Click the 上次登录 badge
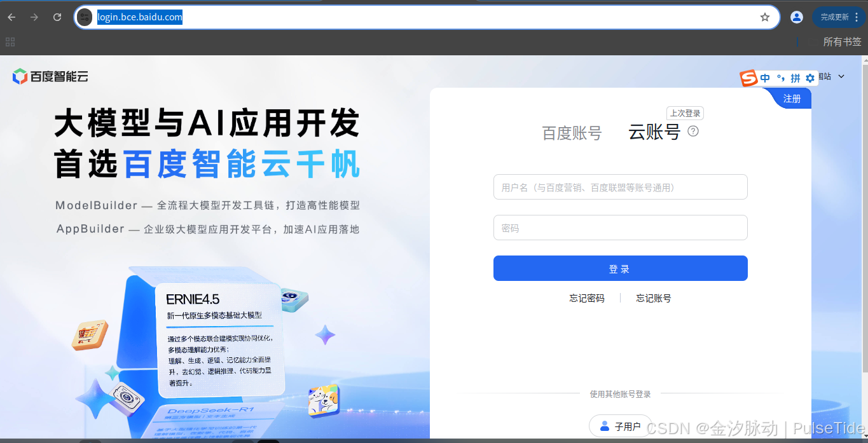 pos(685,113)
